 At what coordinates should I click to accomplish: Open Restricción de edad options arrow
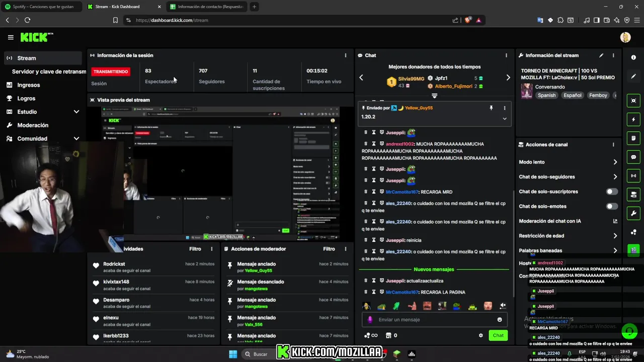(x=615, y=236)
